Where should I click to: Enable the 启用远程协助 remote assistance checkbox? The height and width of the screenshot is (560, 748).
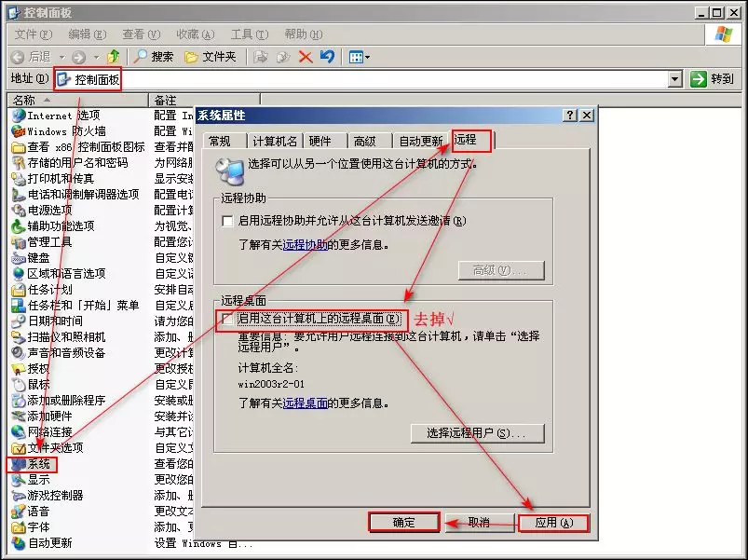[227, 221]
